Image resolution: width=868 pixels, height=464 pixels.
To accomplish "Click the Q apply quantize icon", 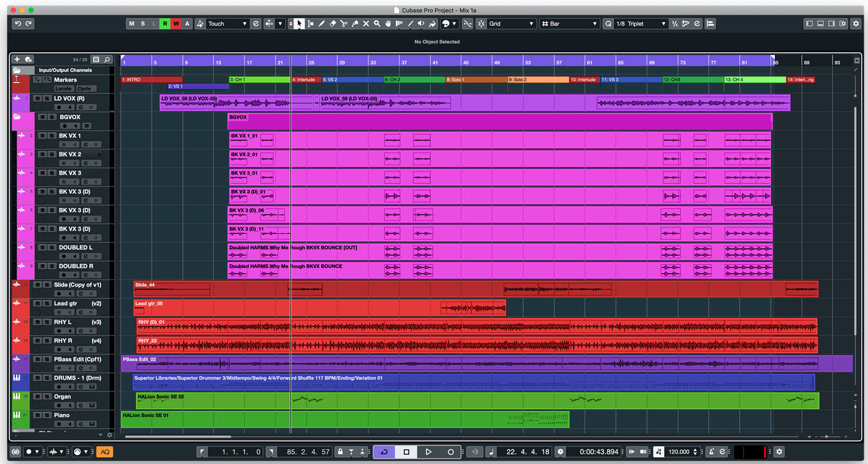I will [608, 24].
